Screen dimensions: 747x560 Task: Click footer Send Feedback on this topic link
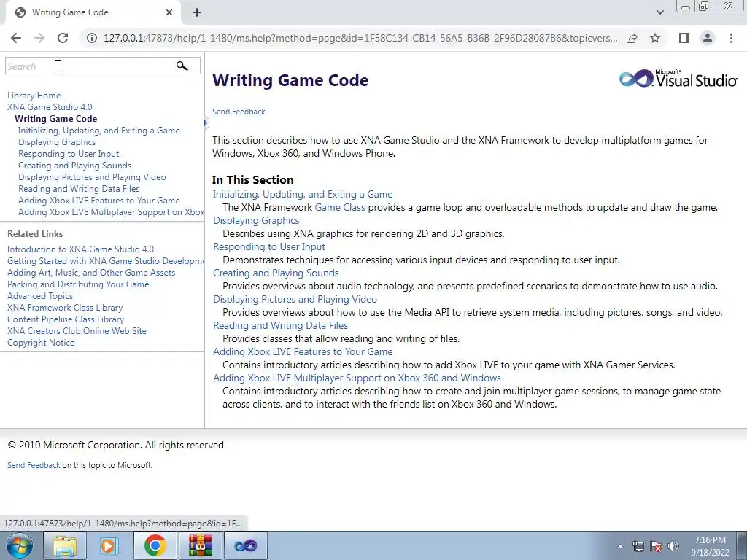click(x=34, y=465)
